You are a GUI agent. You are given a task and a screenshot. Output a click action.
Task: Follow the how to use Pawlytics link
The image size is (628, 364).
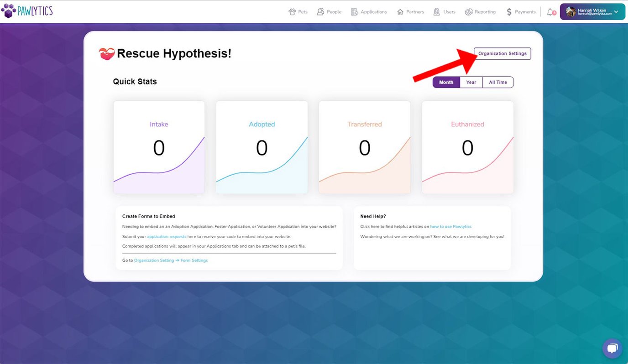click(450, 226)
